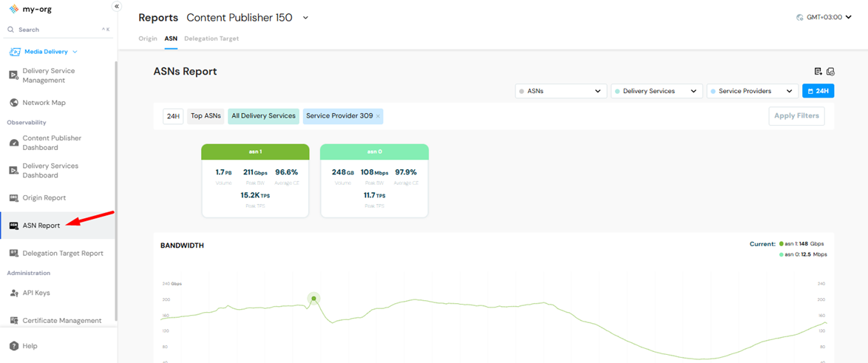Viewport: 868px width, 363px height.
Task: Click the highlighted data point on bandwidth chart
Action: click(x=314, y=299)
